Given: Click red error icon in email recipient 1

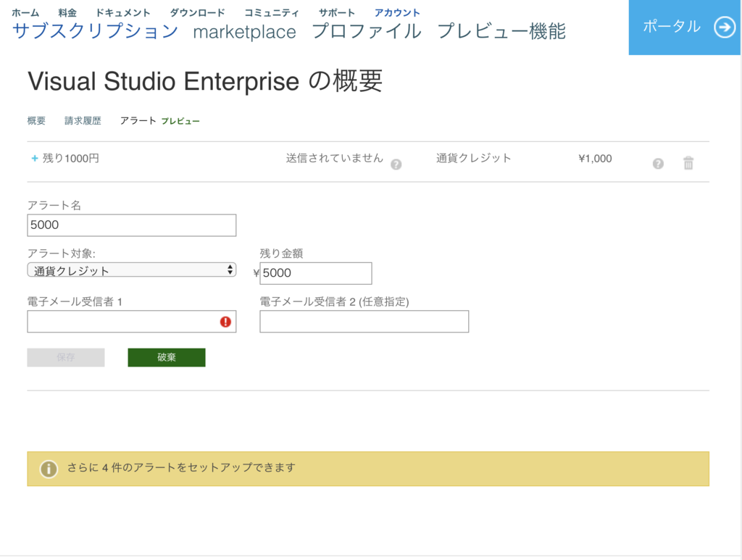Looking at the screenshot, I should click(226, 322).
